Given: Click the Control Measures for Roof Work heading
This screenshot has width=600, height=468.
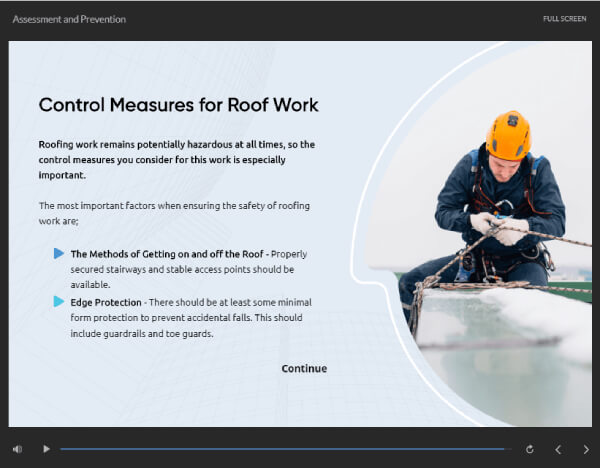Looking at the screenshot, I should [178, 105].
